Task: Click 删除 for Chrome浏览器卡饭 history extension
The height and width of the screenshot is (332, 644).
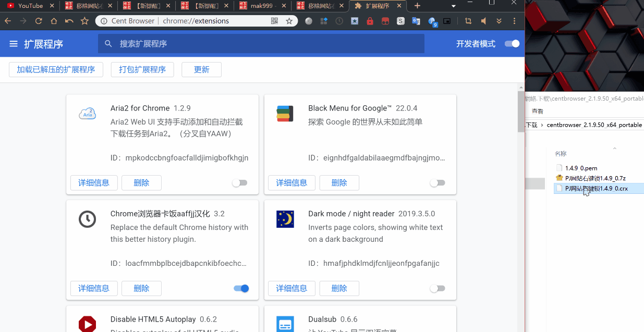Action: pyautogui.click(x=141, y=288)
